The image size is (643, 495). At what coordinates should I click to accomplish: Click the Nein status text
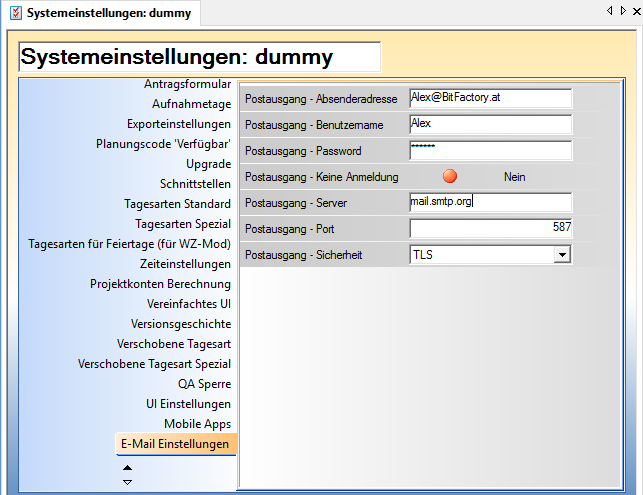click(515, 177)
